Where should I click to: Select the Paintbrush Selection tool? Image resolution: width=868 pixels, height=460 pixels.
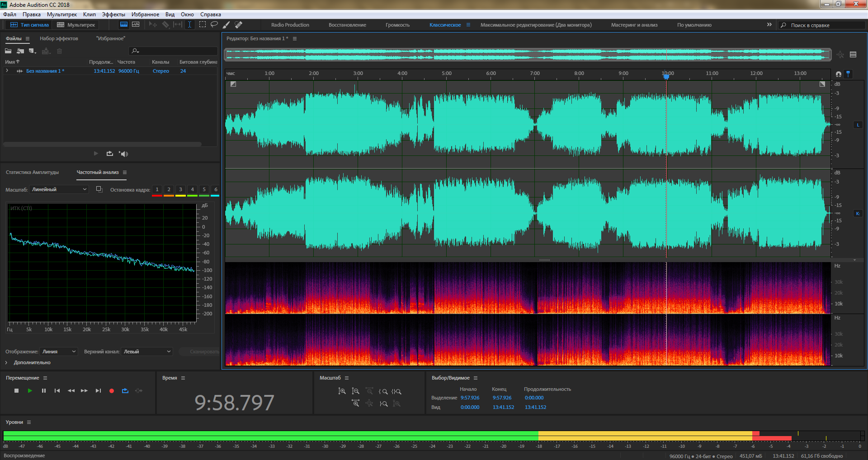226,25
